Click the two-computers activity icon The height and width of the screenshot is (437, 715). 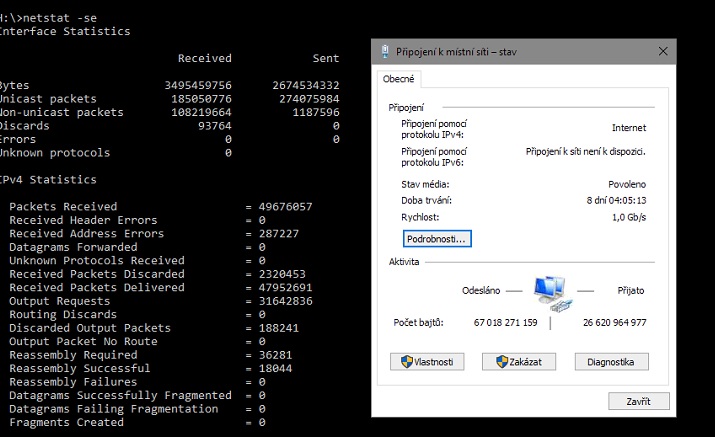(x=552, y=293)
